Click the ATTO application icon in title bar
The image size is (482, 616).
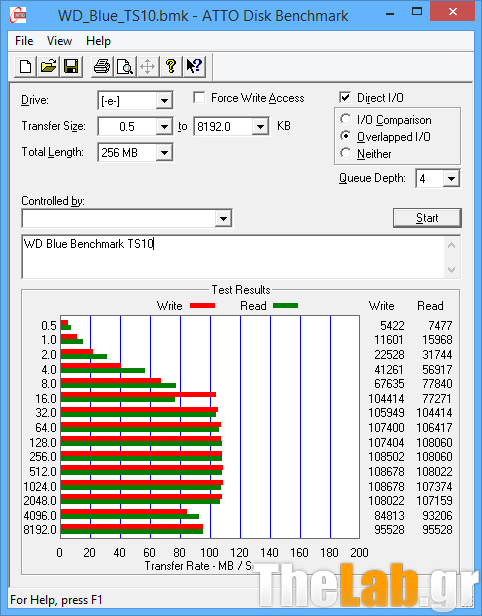pos(18,15)
